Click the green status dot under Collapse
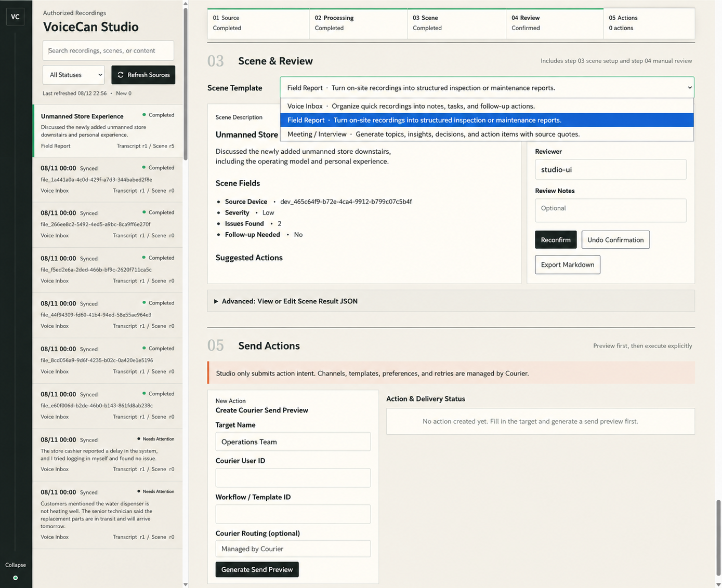The height and width of the screenshot is (588, 722). (x=16, y=578)
